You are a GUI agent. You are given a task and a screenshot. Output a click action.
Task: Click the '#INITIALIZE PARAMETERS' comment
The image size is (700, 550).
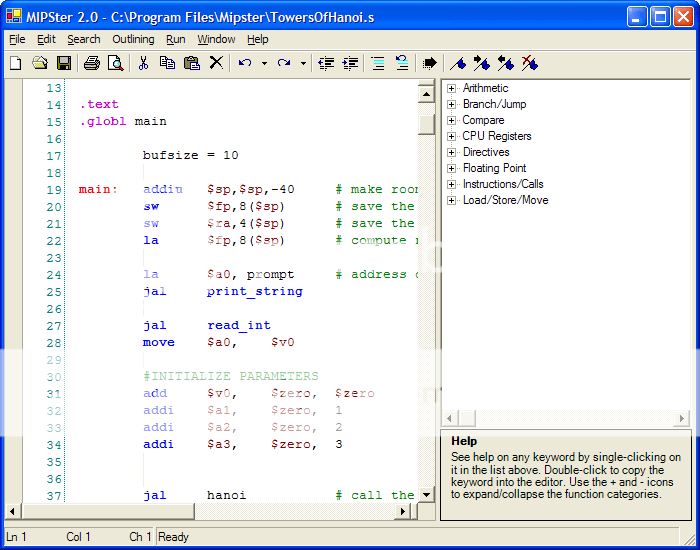point(231,376)
